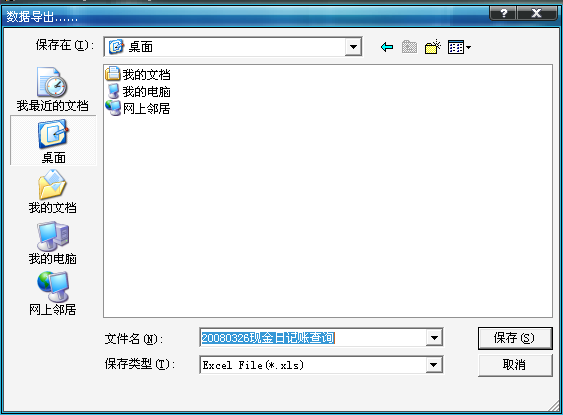The width and height of the screenshot is (563, 415).
Task: Select 我最近的文档 in the places bar
Action: point(52,89)
